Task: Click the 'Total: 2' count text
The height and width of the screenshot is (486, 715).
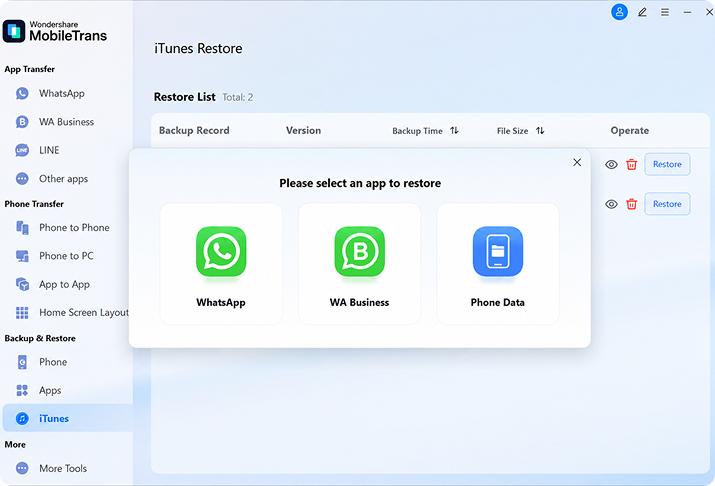Action: point(237,97)
